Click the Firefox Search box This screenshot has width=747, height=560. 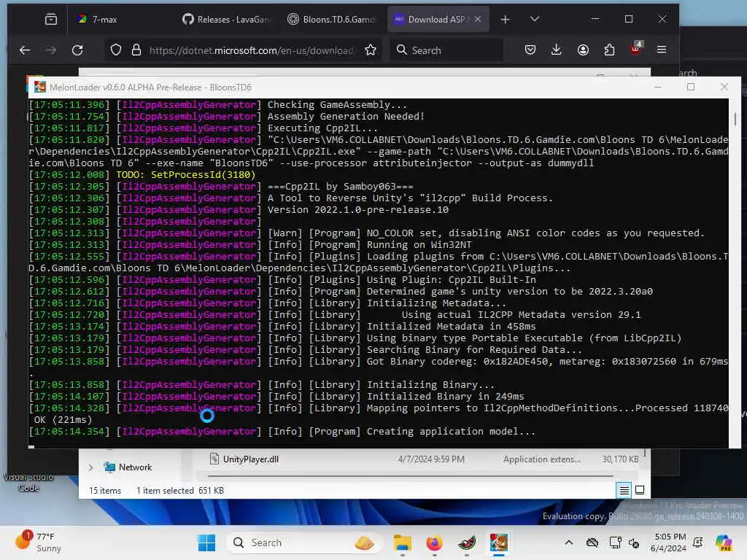[446, 50]
